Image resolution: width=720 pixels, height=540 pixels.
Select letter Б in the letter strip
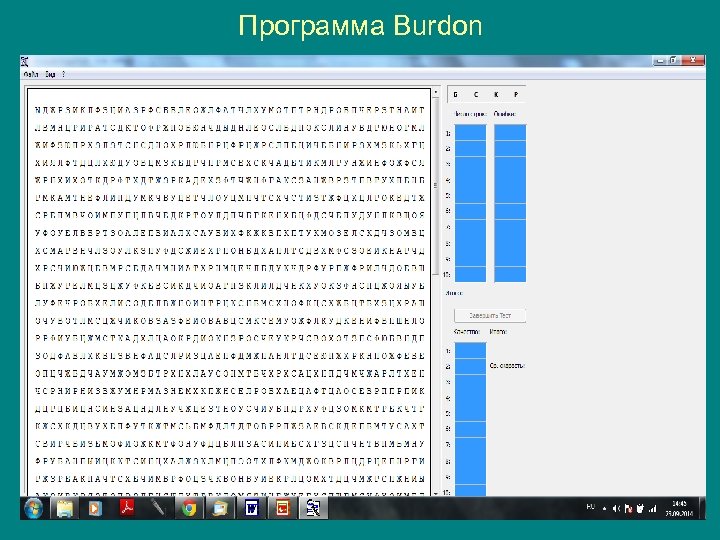tap(456, 95)
